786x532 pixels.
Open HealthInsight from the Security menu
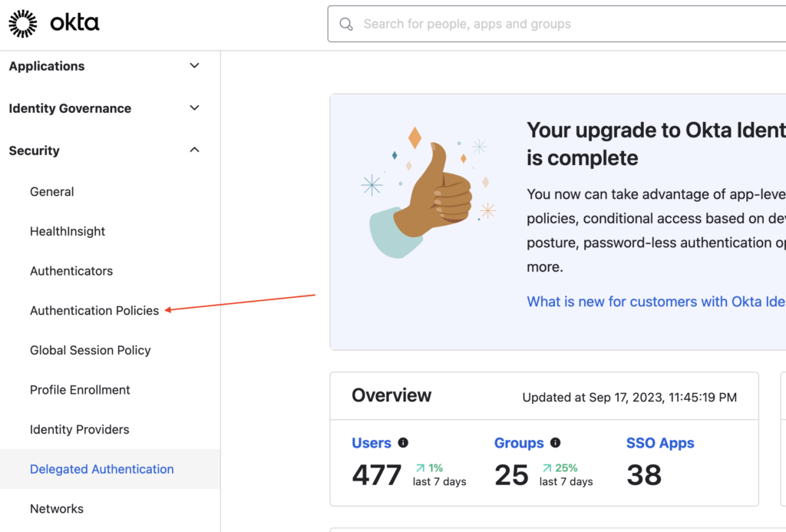pos(68,231)
